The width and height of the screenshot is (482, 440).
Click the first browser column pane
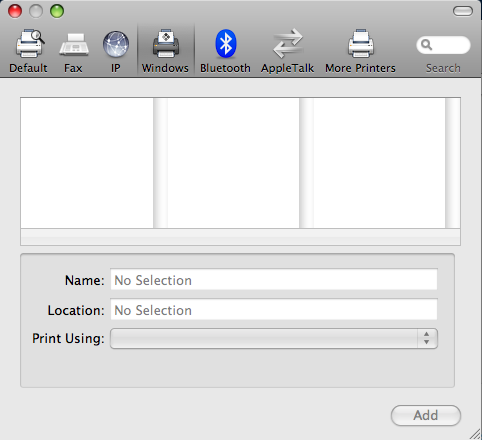click(x=87, y=163)
